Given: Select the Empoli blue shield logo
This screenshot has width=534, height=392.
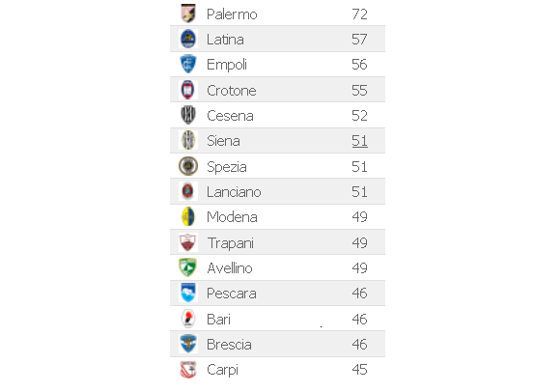Looking at the screenshot, I should coord(188,64).
